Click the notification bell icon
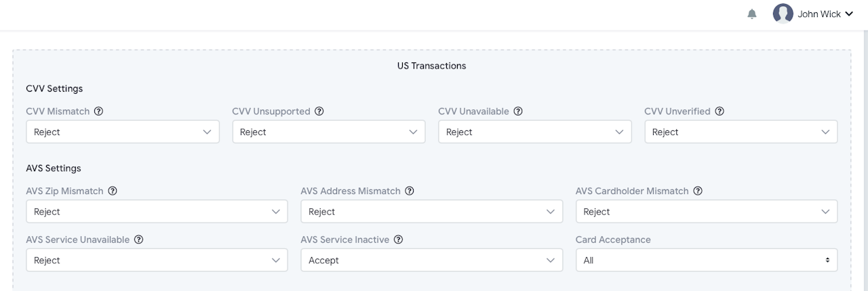This screenshot has width=868, height=291. (x=752, y=14)
